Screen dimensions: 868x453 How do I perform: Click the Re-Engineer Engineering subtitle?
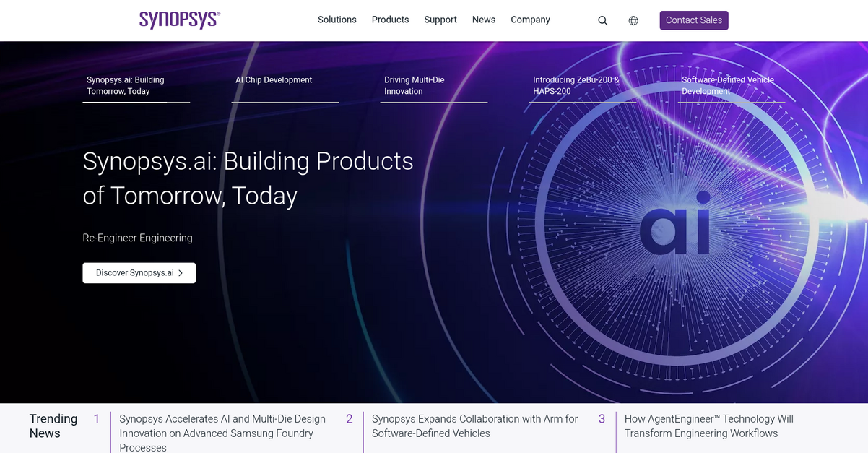pos(138,238)
